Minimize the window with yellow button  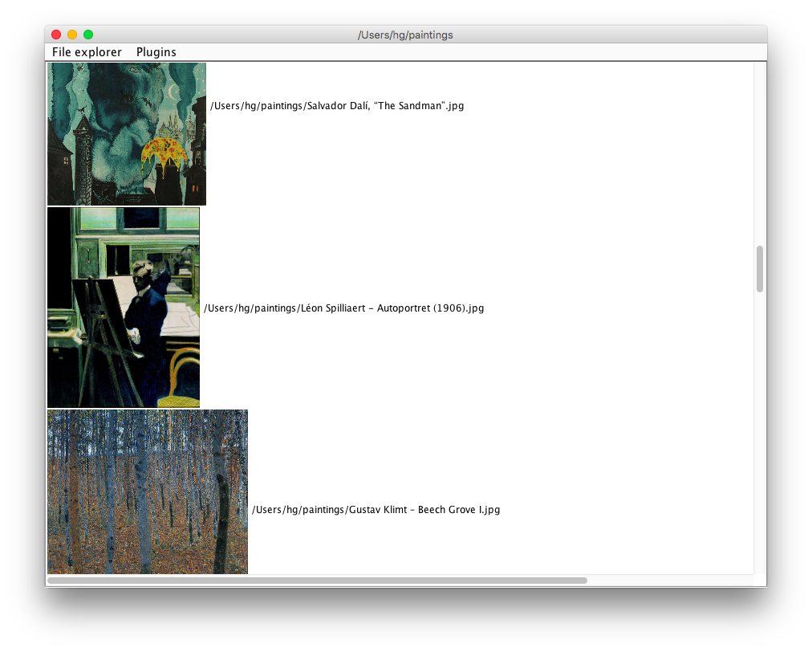point(72,35)
